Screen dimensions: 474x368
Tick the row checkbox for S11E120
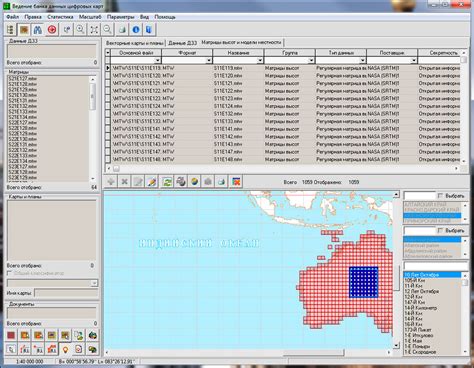108,76
